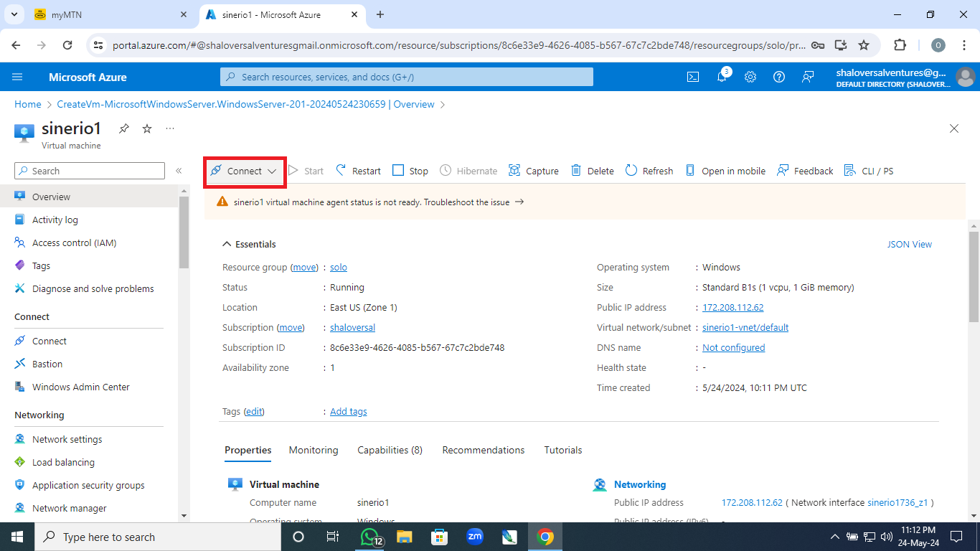
Task: Collapse the Essentials section
Action: [x=249, y=244]
